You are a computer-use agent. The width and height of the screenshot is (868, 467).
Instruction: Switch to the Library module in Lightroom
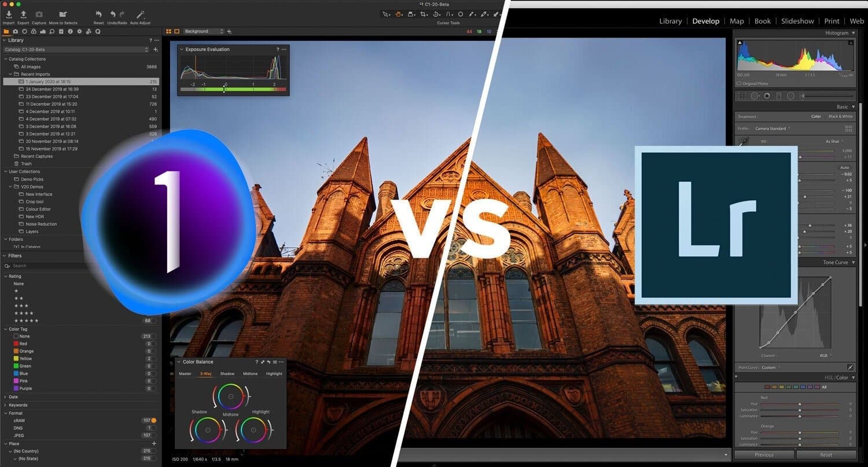[670, 21]
